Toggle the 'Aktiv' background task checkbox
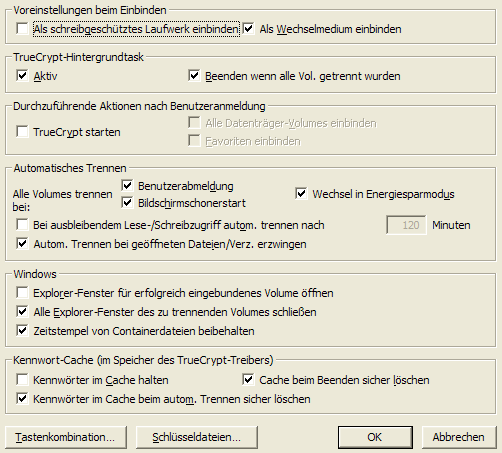 pyautogui.click(x=22, y=76)
